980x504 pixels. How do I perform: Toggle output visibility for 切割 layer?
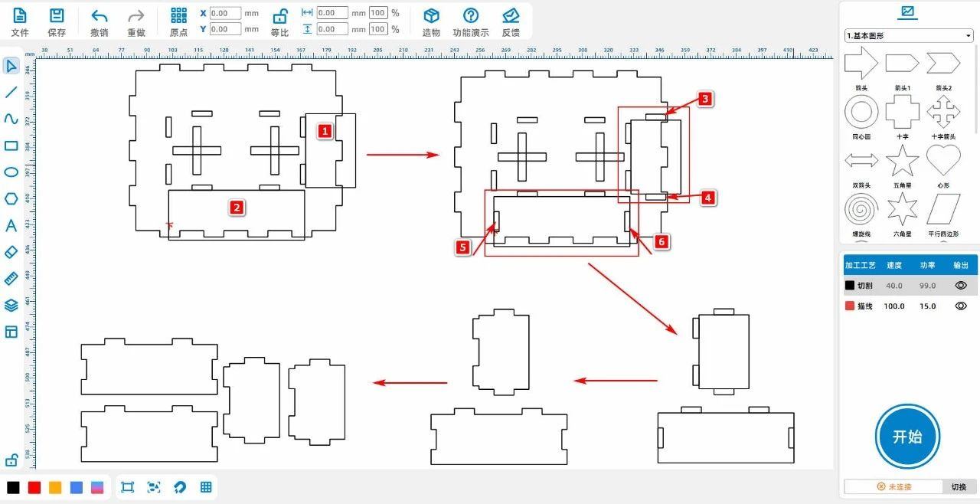(961, 285)
